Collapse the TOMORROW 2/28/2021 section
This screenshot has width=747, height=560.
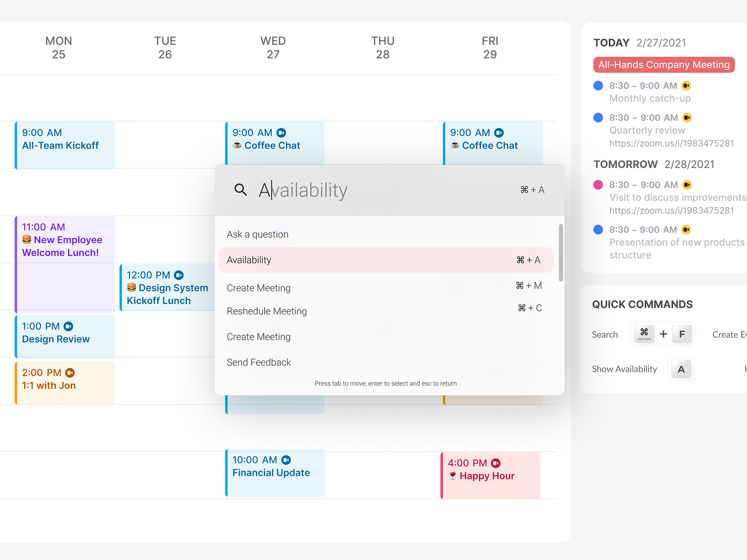tap(626, 164)
